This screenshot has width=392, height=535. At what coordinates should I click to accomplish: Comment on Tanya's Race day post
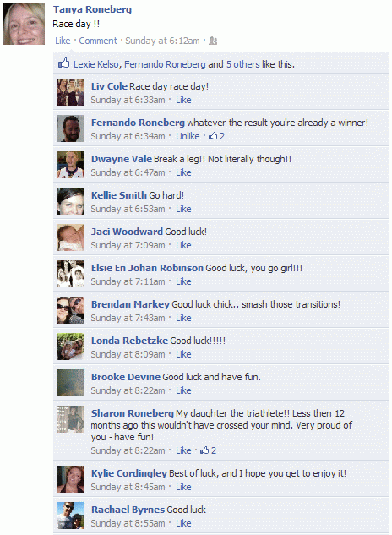(98, 41)
